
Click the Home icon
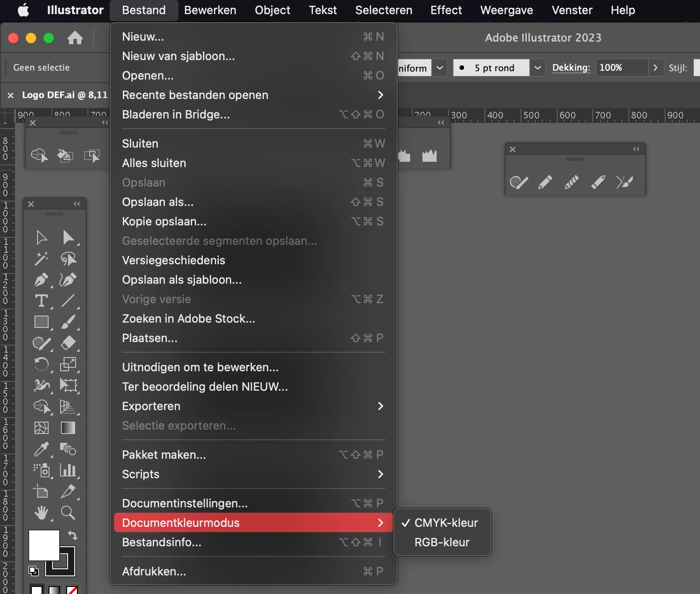point(75,38)
